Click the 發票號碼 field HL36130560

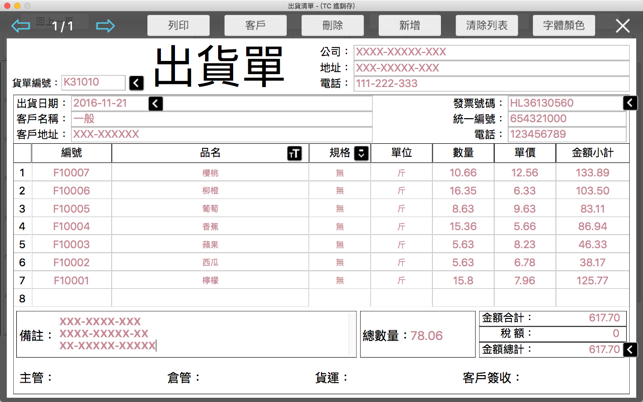[566, 103]
